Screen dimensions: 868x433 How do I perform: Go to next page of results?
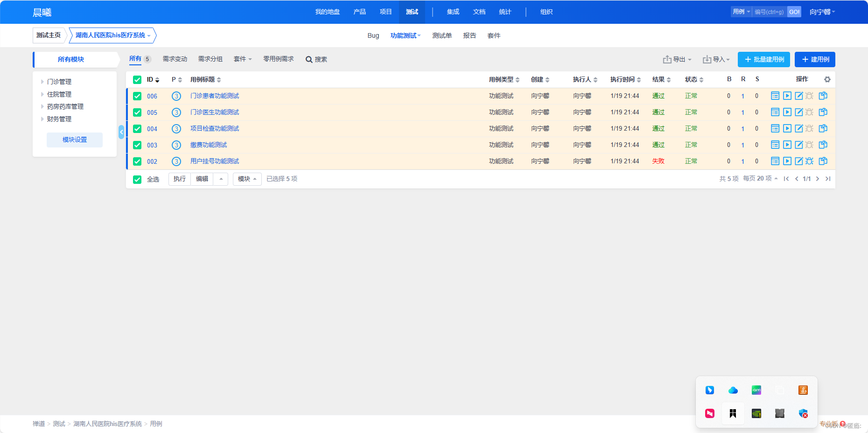click(x=818, y=179)
